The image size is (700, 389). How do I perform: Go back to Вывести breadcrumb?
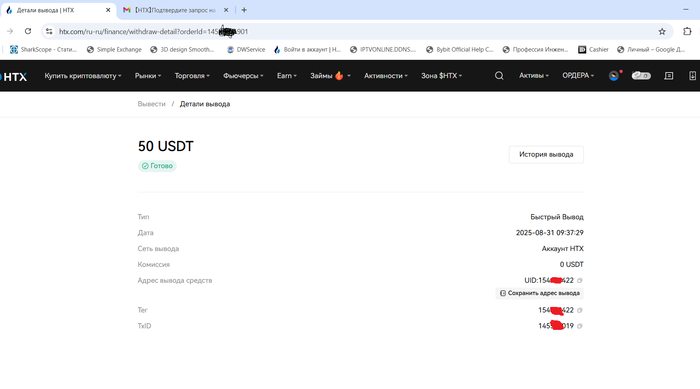click(151, 104)
